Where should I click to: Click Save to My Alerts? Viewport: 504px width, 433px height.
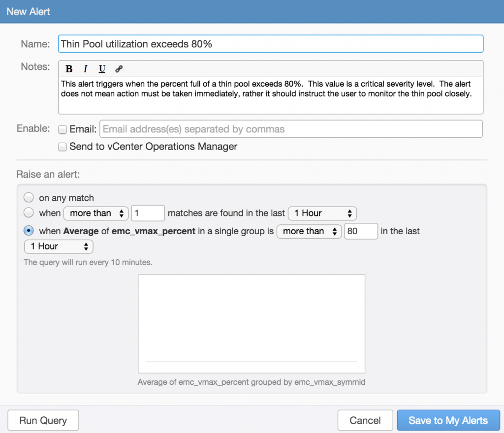coord(448,420)
